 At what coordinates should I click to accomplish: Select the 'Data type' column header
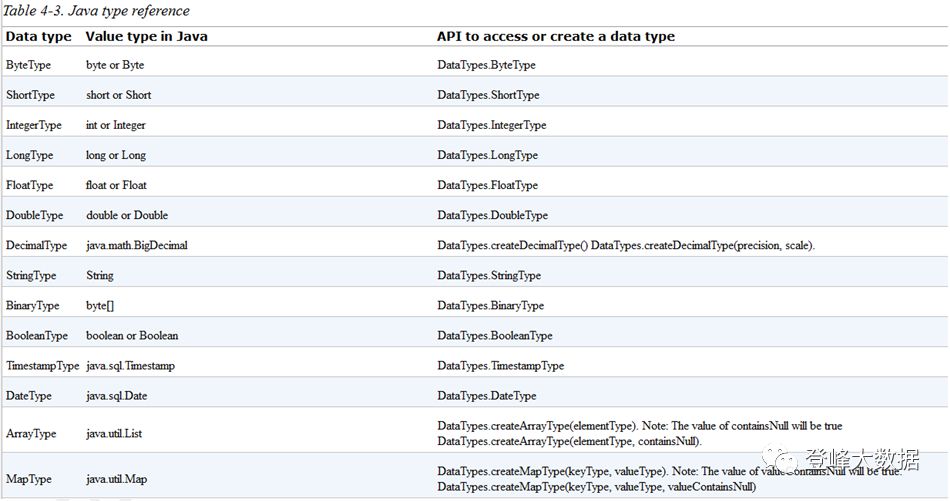38,36
